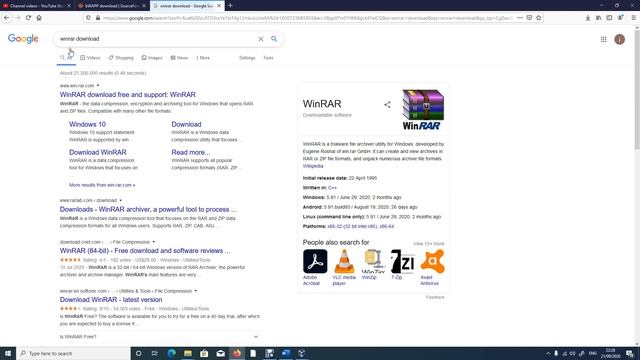
Task: Close the winrar download Google Search tab
Action: [219, 6]
